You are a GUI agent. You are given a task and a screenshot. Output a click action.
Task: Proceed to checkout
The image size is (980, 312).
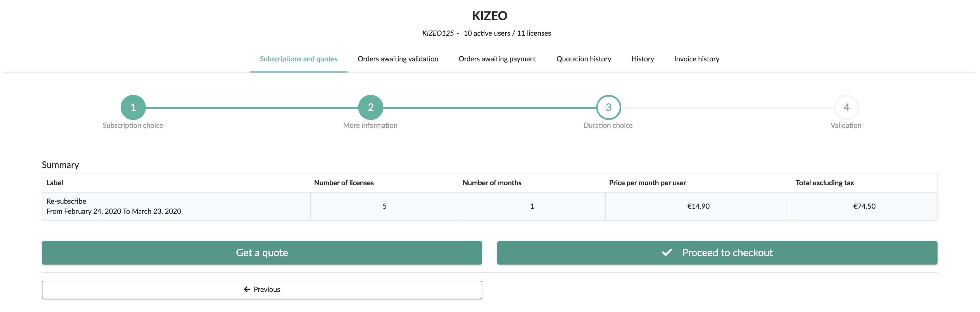click(x=717, y=253)
